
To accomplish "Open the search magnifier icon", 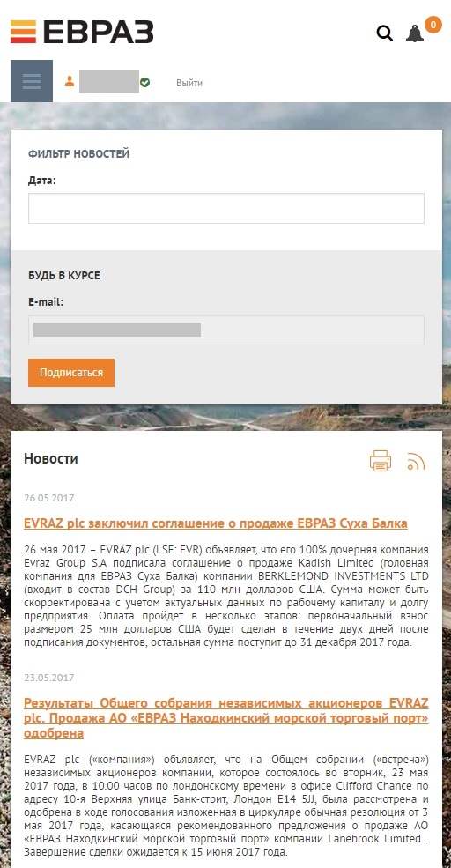I will coord(385,33).
